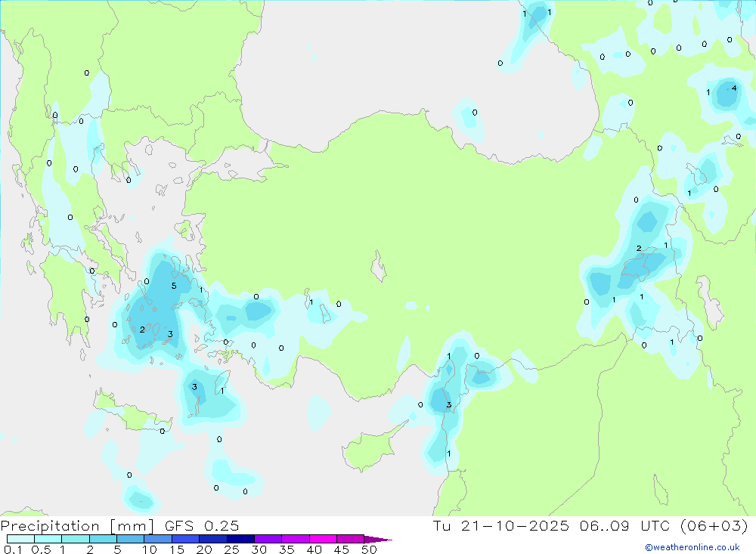Click the legend label '50'
Viewport: 756px width, 554px height.
click(x=370, y=549)
